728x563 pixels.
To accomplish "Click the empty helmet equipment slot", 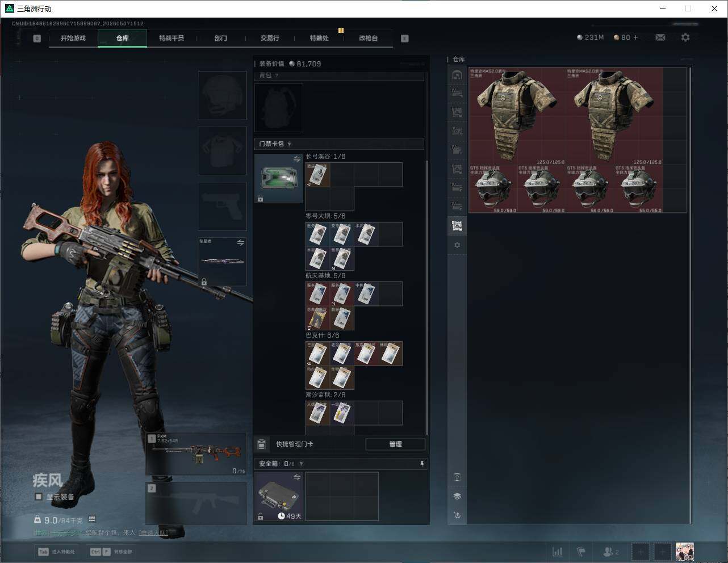I will [x=222, y=95].
